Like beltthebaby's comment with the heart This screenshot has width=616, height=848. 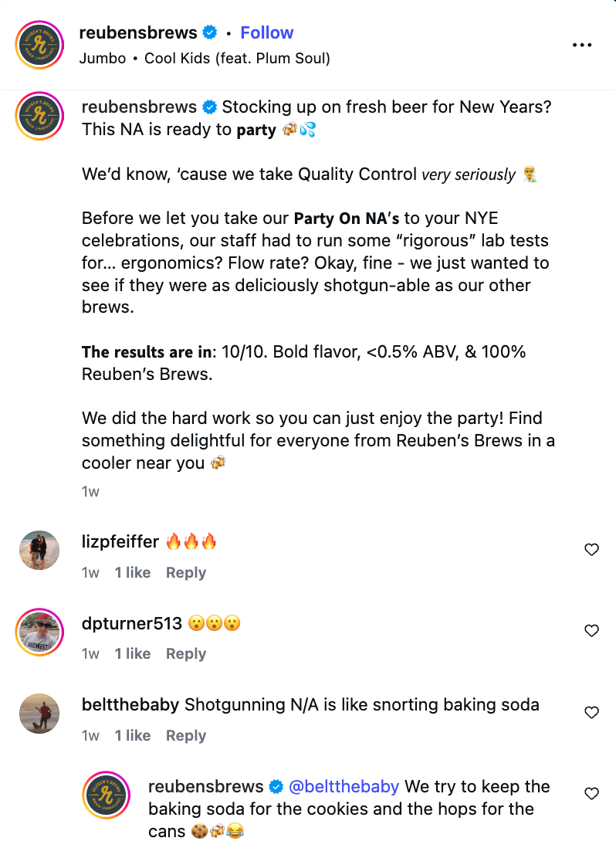tap(591, 713)
